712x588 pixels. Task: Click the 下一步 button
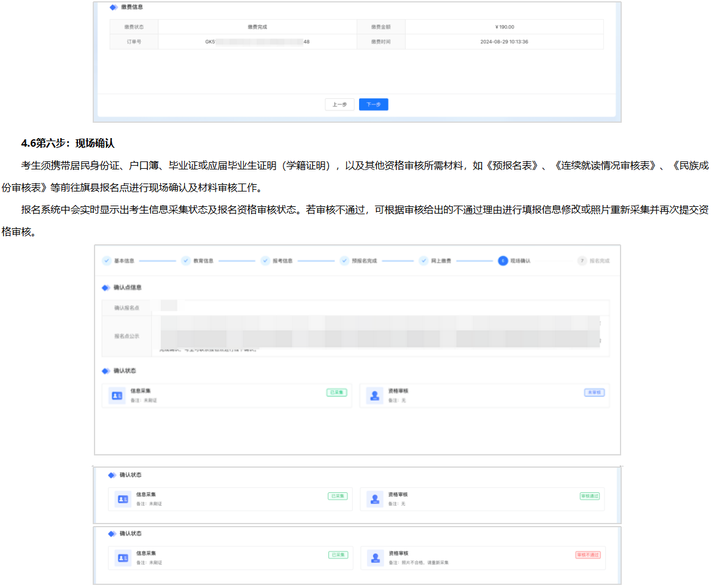373,104
